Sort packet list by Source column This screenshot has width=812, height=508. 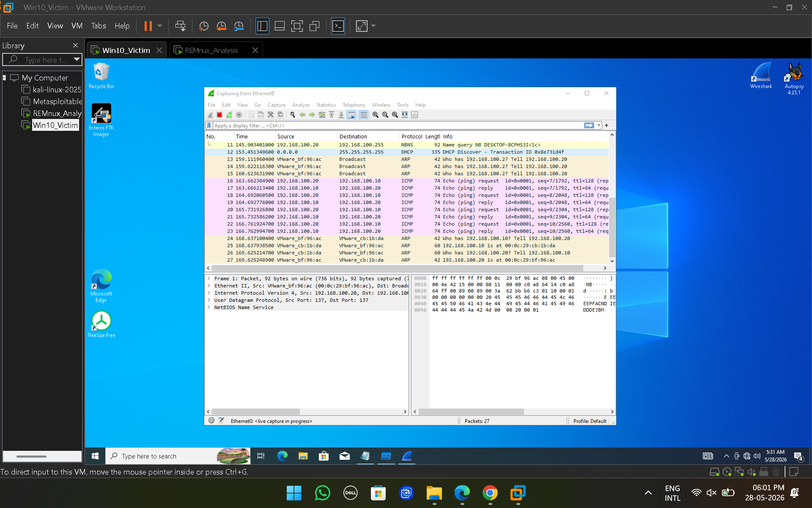pyautogui.click(x=306, y=136)
